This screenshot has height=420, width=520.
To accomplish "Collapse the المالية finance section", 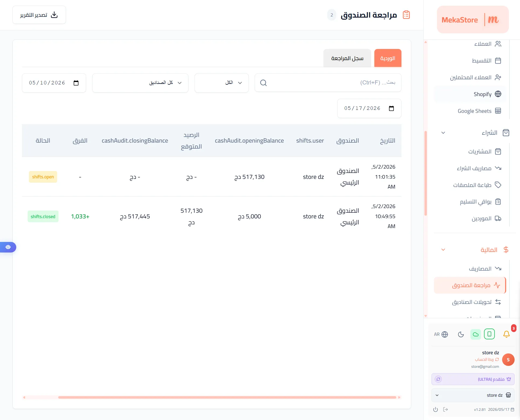I will point(443,250).
